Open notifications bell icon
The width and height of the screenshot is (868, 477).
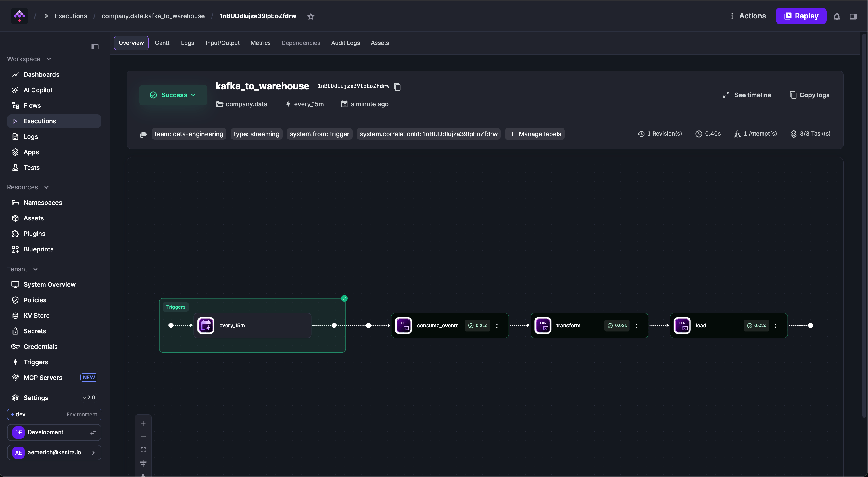(x=837, y=16)
